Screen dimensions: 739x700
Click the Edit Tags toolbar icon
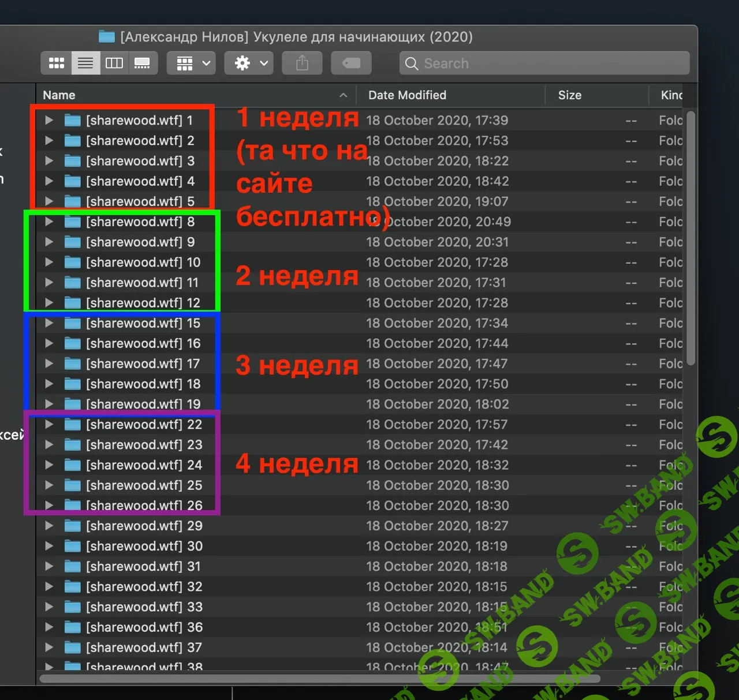point(351,63)
